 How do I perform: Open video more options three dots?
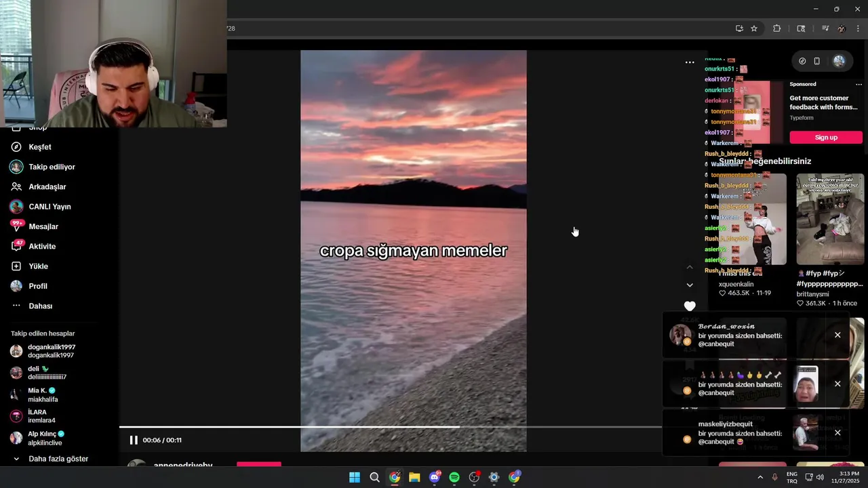point(690,62)
